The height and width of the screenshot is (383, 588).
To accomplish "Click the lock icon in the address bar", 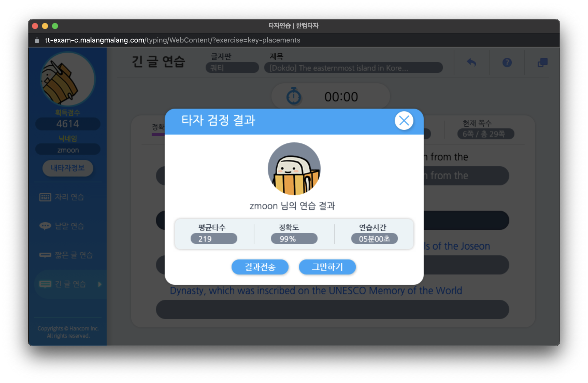I will 37,40.
